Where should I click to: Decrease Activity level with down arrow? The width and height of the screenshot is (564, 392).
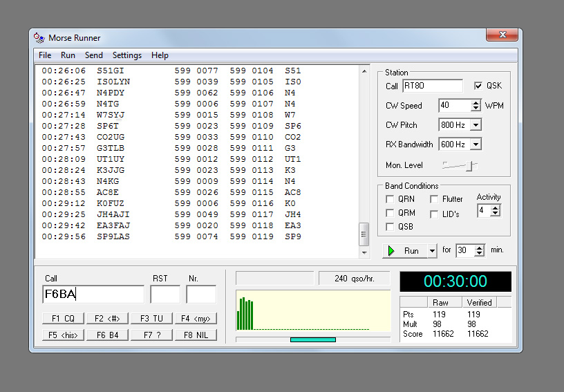(495, 214)
